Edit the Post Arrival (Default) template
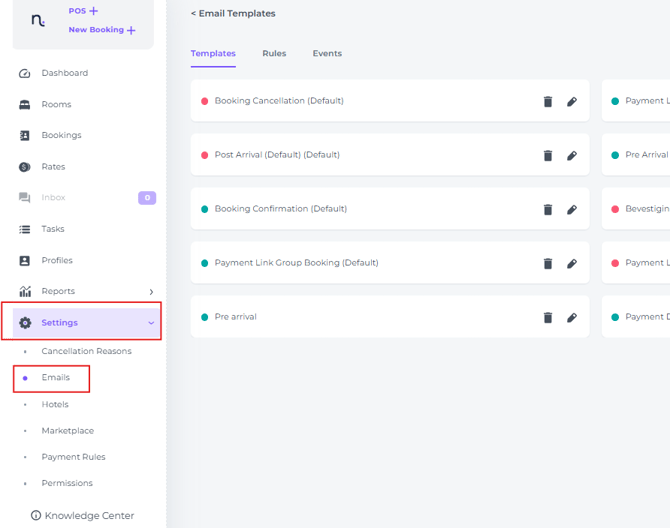Screen dimensions: 670x528 [572, 156]
